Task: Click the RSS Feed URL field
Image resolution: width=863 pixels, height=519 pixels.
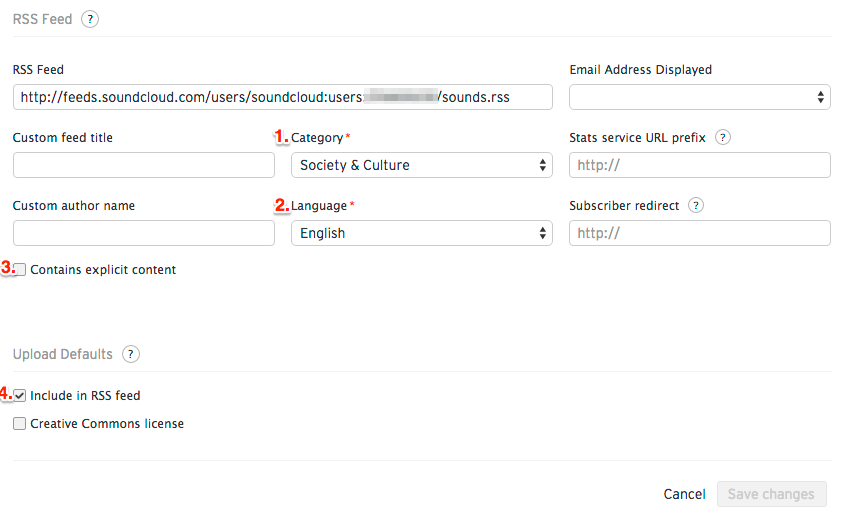Action: [x=282, y=97]
